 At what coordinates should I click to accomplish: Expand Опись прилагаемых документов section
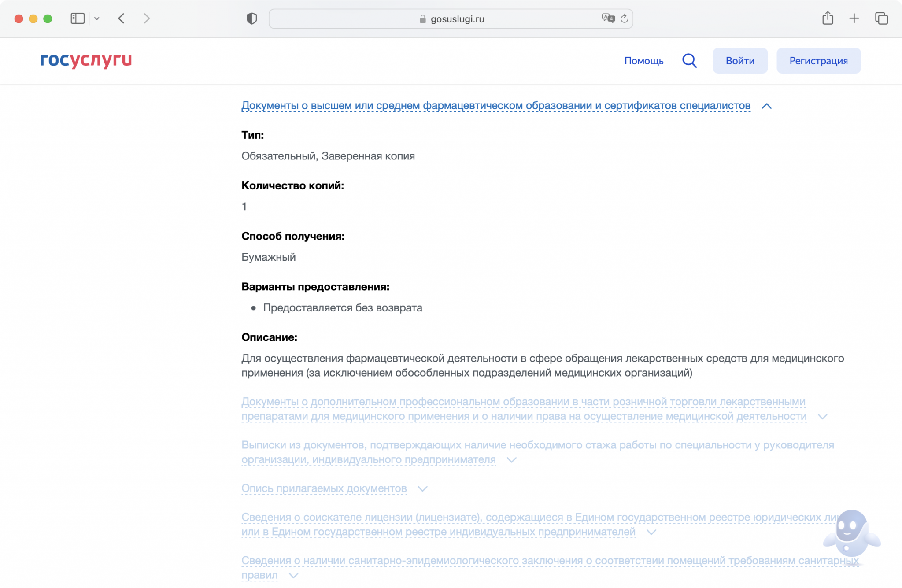(x=324, y=488)
